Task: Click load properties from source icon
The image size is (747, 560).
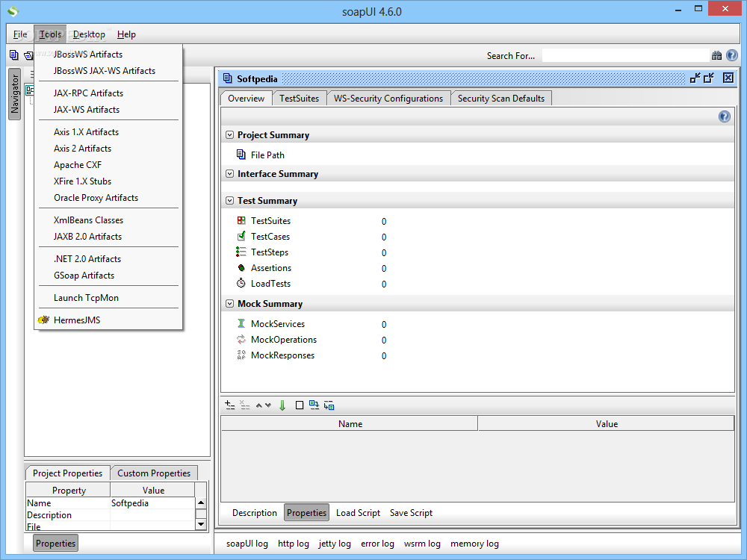Action: (314, 405)
